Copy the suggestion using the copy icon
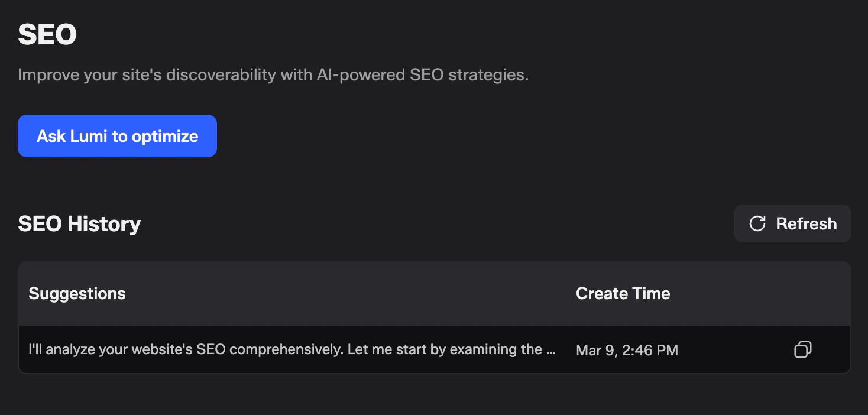The image size is (868, 415). (x=802, y=349)
